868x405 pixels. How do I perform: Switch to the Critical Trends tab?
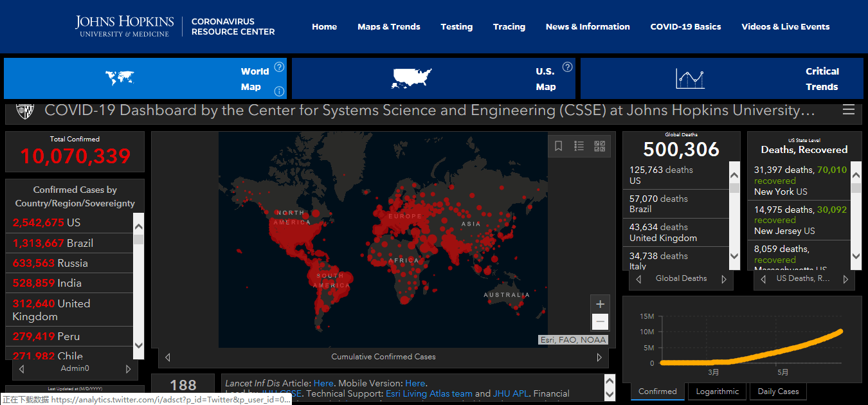coord(721,78)
